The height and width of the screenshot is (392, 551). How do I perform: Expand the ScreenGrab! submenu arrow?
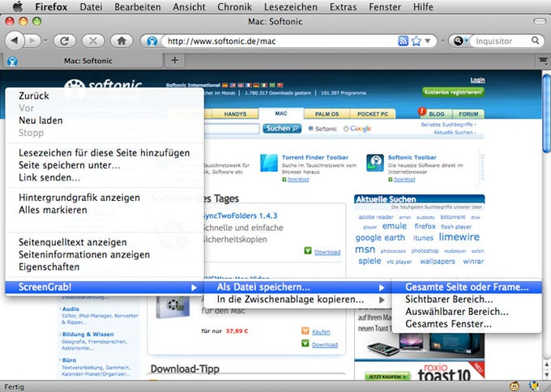(x=194, y=288)
